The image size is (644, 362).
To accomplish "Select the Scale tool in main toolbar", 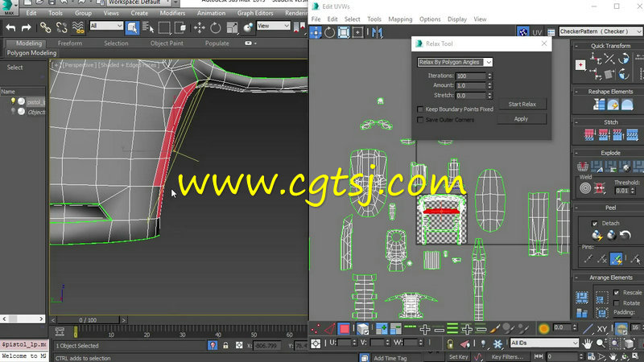I will [x=232, y=27].
